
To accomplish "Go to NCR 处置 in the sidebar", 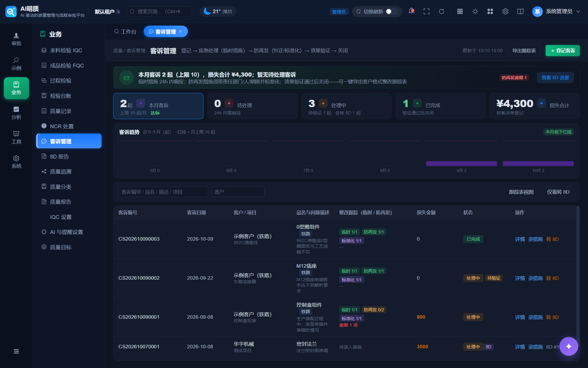I will (69, 126).
